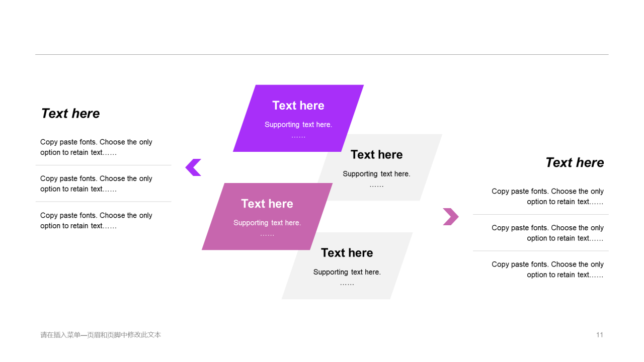Click third right 'Copy paste fonts' paragraph
Screen dimensions: 644x362
tap(547, 269)
